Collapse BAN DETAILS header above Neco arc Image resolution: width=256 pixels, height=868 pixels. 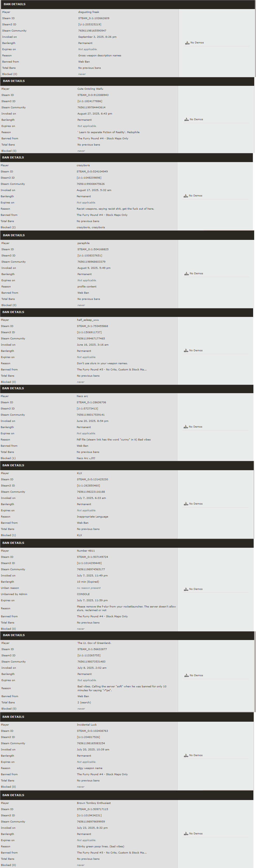pyautogui.click(x=127, y=389)
